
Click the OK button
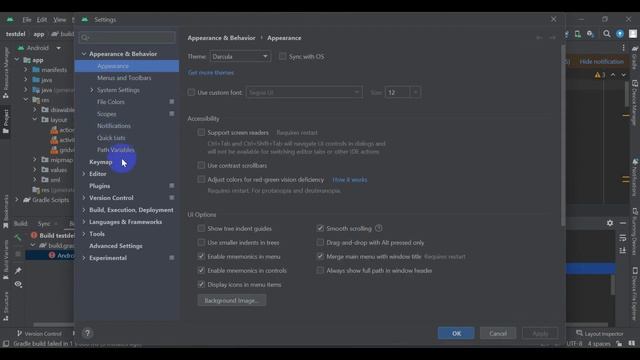[x=456, y=333]
